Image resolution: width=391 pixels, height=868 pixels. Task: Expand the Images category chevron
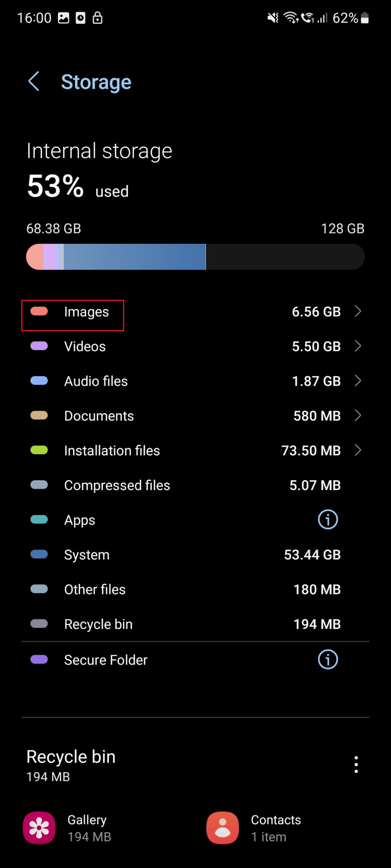[x=358, y=311]
